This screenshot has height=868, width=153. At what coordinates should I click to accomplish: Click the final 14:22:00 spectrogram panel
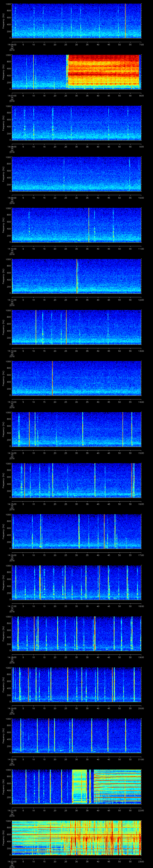point(77,838)
